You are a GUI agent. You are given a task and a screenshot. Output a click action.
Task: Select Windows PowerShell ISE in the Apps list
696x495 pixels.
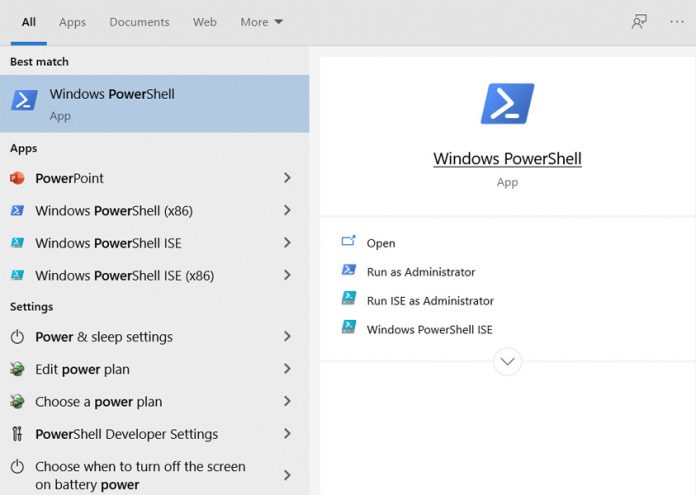click(154, 243)
